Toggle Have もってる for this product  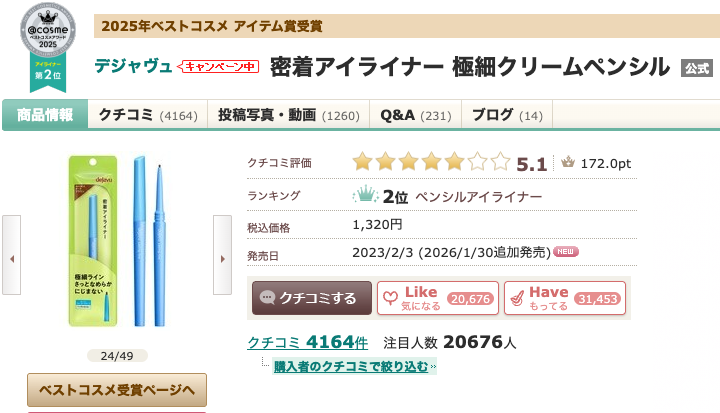(x=564, y=297)
